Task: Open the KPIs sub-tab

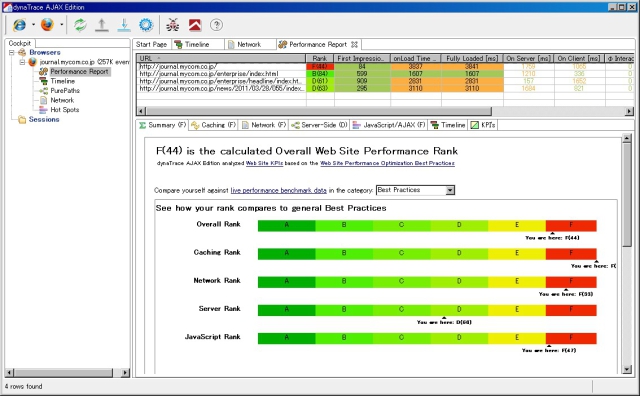Action: [483, 125]
